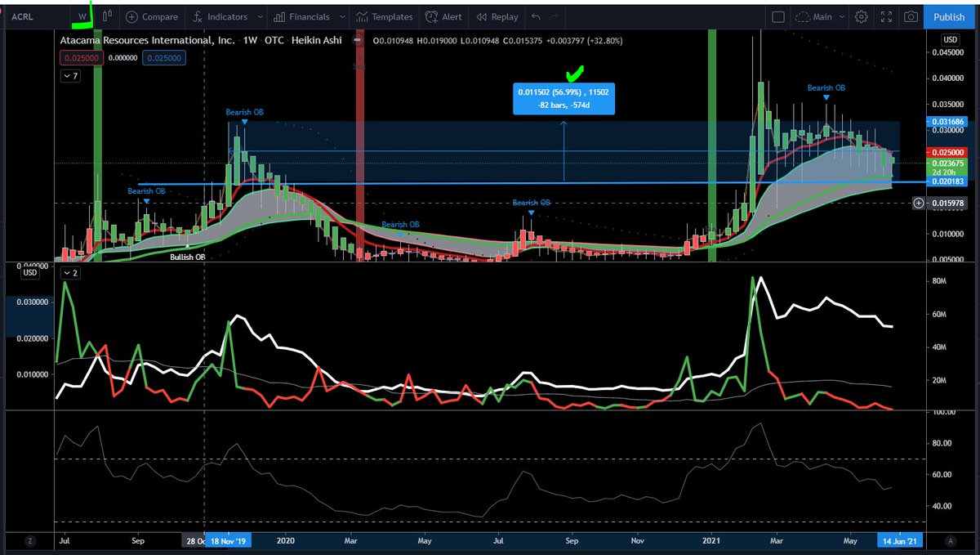Click the 80M volume scale value
This screenshot has width=980, height=555.
pos(938,281)
